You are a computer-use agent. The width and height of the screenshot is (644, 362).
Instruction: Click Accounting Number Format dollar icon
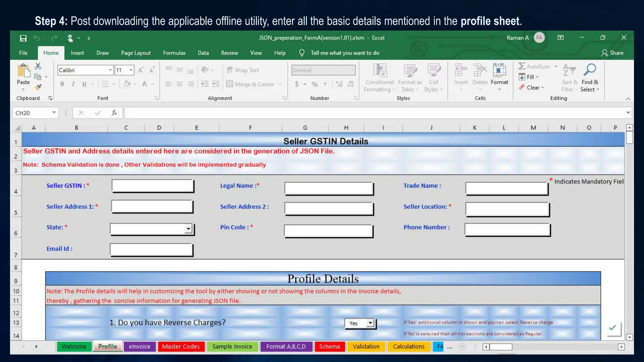point(297,84)
